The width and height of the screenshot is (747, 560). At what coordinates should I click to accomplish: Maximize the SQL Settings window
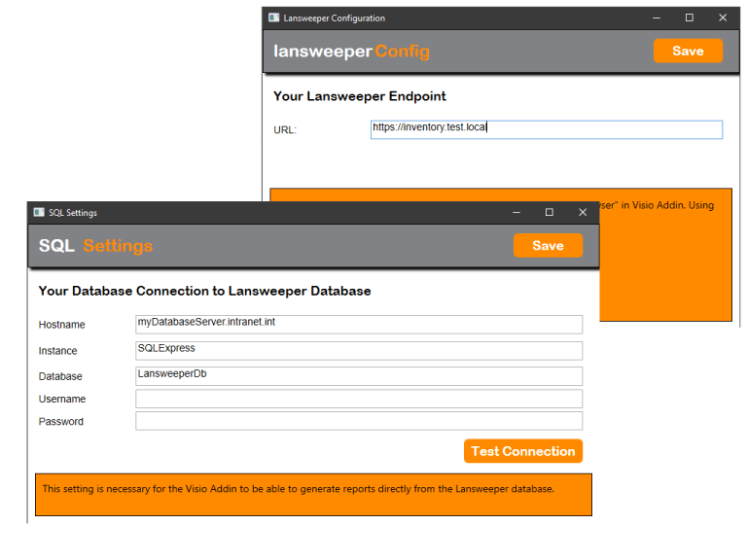pyautogui.click(x=550, y=212)
